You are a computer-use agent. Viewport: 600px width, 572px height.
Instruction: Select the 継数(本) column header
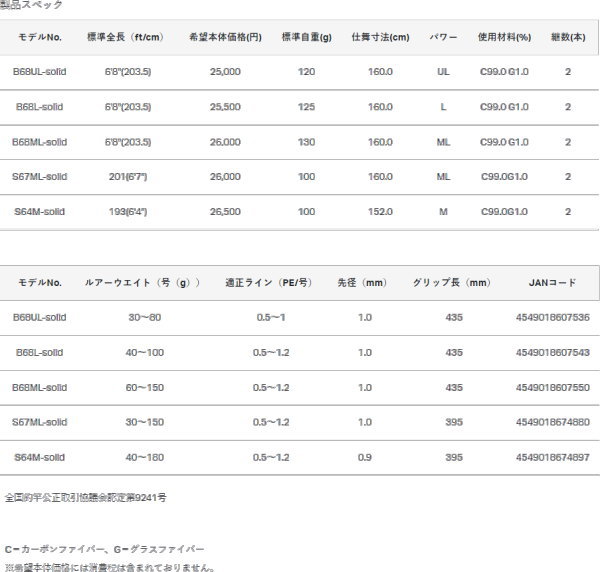pyautogui.click(x=568, y=37)
